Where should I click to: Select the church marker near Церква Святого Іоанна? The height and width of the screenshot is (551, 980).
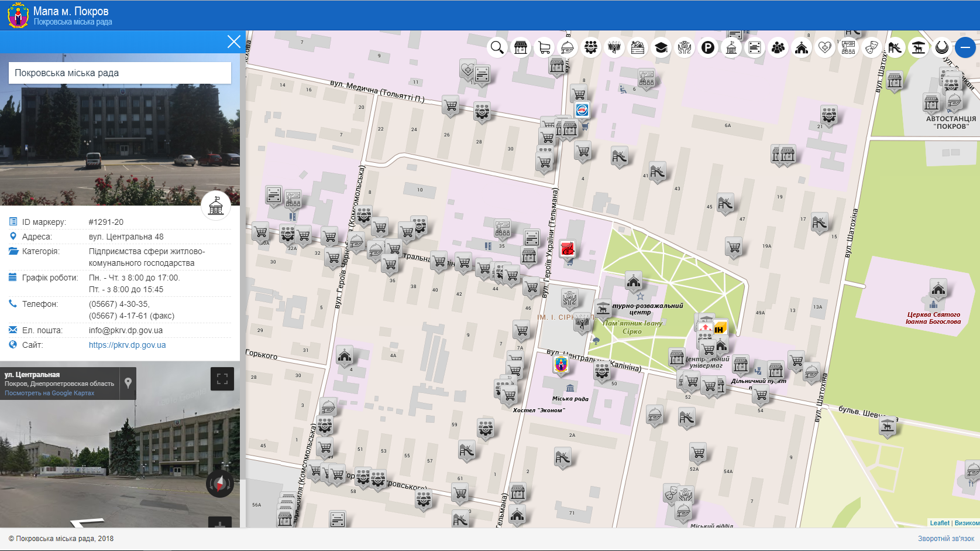(x=938, y=289)
